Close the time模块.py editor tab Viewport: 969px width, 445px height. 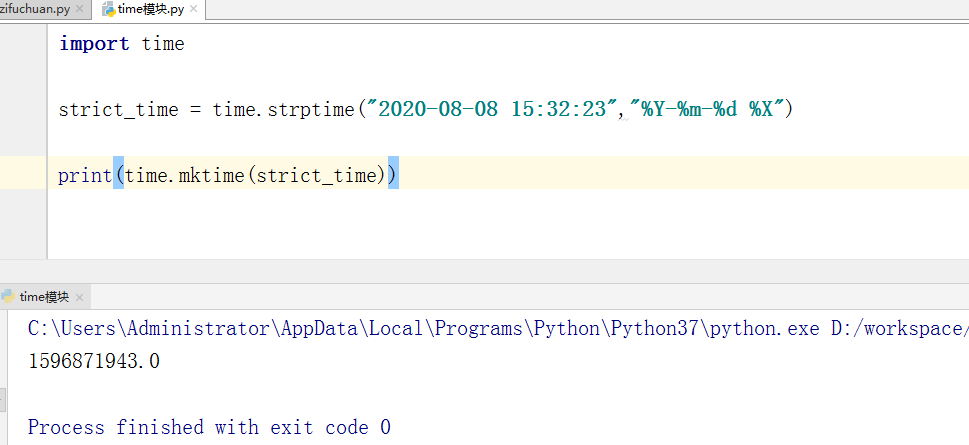pos(193,9)
